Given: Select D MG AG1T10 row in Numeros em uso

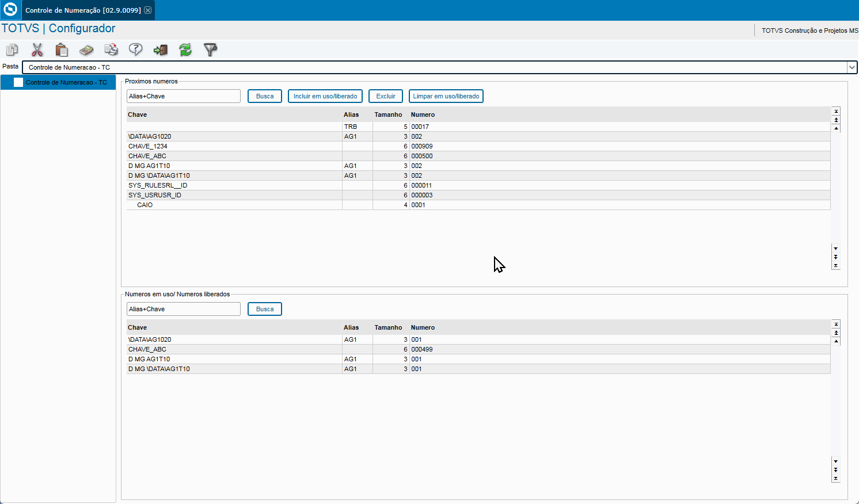Looking at the screenshot, I should [x=478, y=359].
